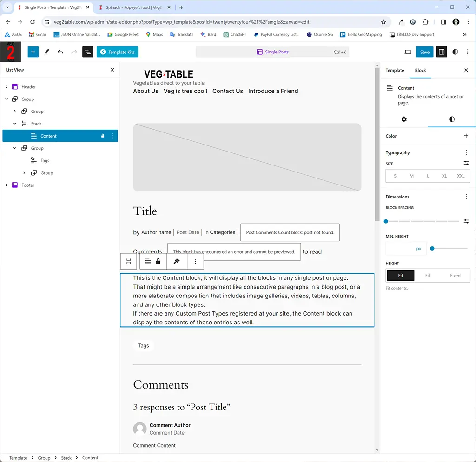476x462 pixels.
Task: Expand the Header item in List View
Action: [x=7, y=87]
